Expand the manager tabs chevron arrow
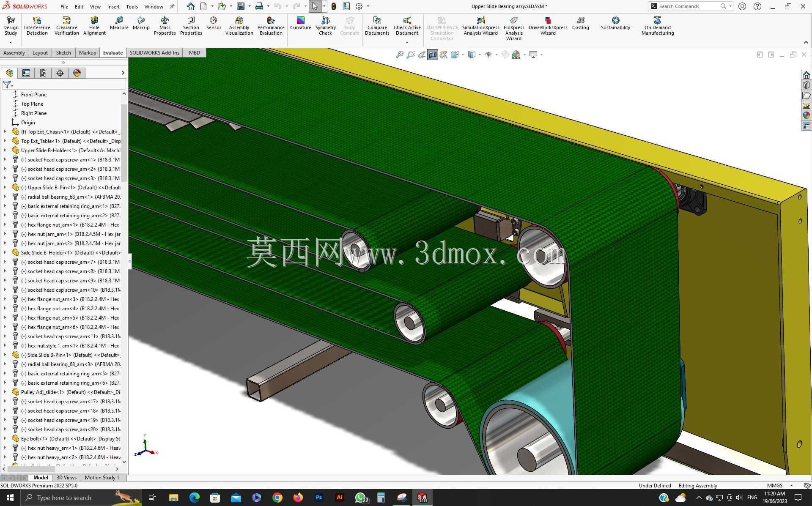 tap(123, 73)
